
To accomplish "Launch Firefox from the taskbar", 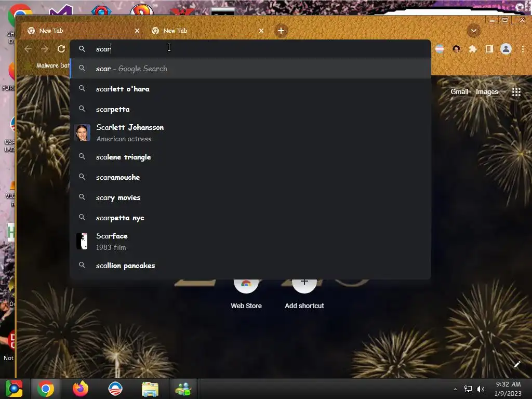I will [x=81, y=389].
